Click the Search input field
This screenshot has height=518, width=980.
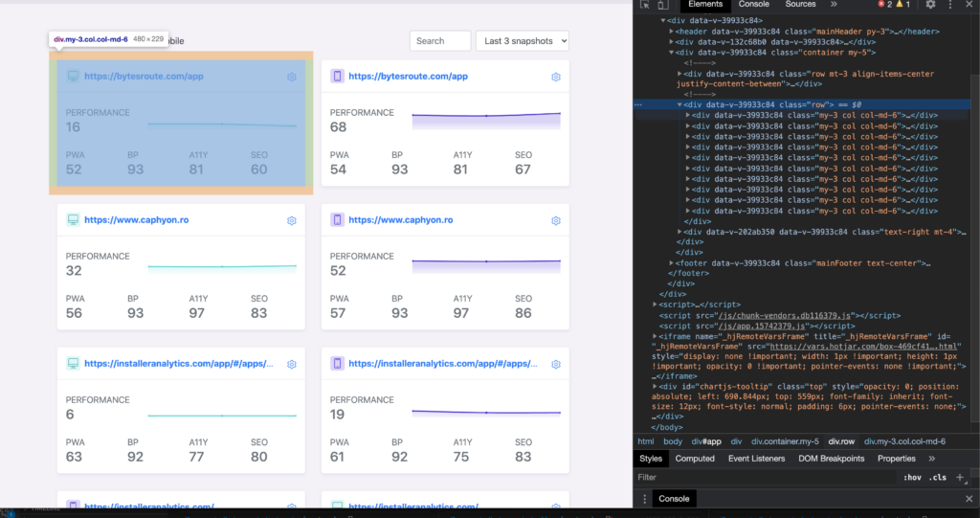pyautogui.click(x=440, y=40)
